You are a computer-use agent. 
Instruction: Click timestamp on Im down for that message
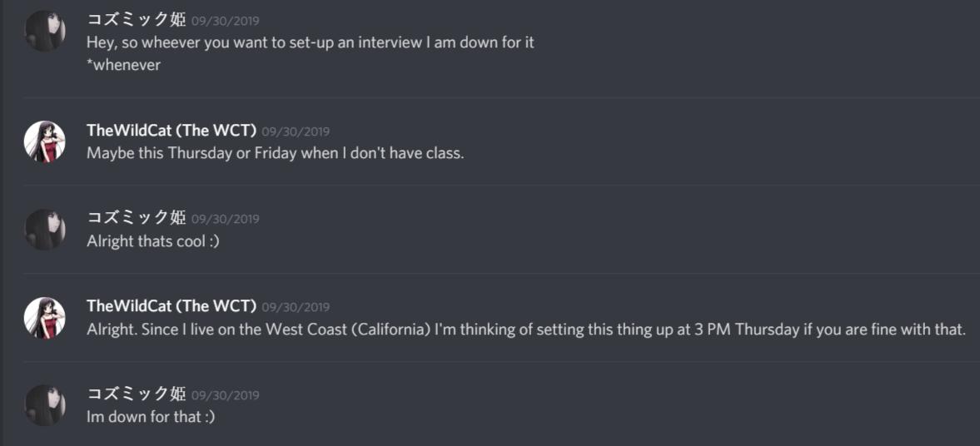click(x=225, y=395)
